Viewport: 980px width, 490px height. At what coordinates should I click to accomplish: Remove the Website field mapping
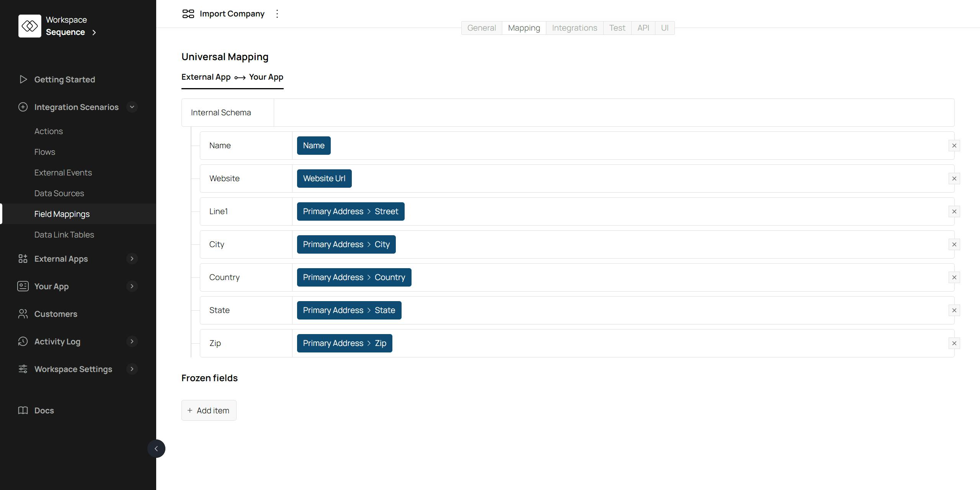tap(954, 179)
